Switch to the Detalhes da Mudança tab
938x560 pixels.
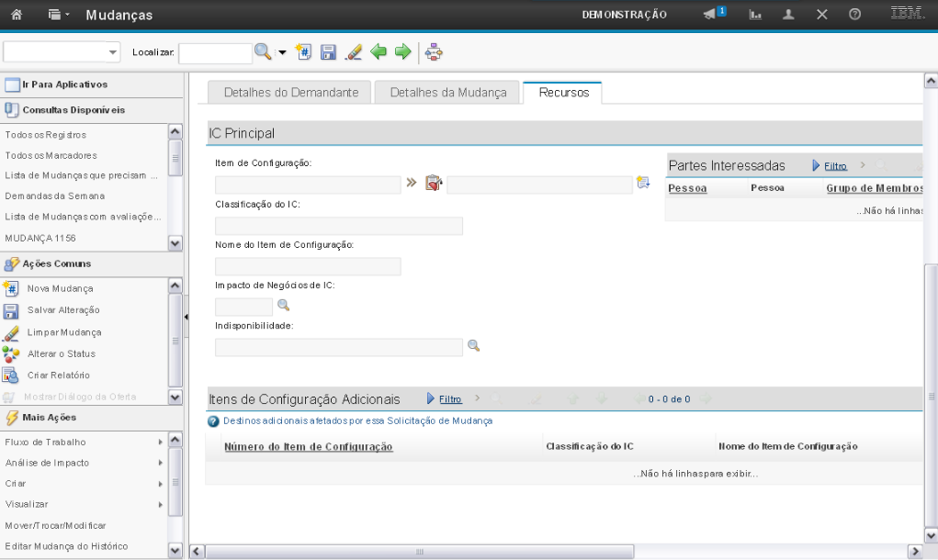[x=447, y=93]
